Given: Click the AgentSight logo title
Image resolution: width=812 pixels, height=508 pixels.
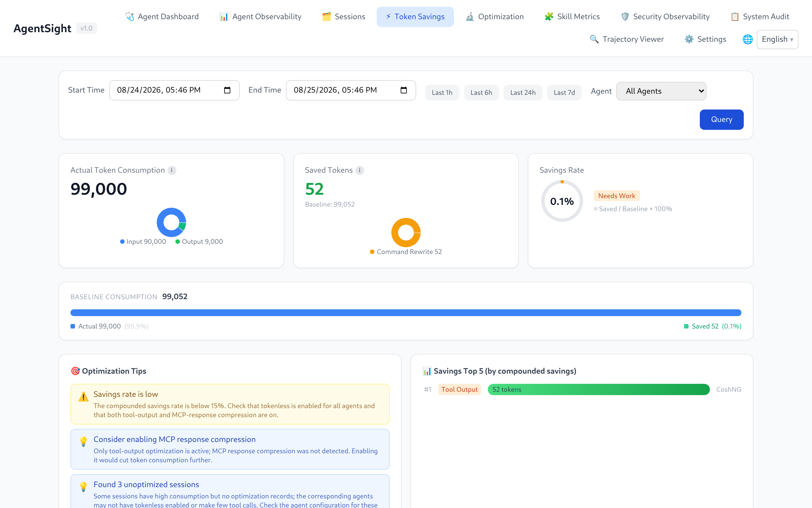Looking at the screenshot, I should [x=42, y=28].
